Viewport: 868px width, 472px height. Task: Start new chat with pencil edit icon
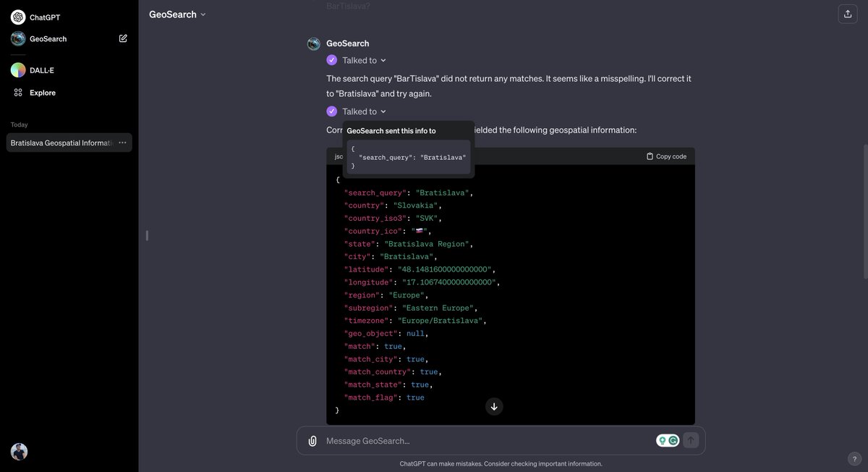(x=123, y=38)
